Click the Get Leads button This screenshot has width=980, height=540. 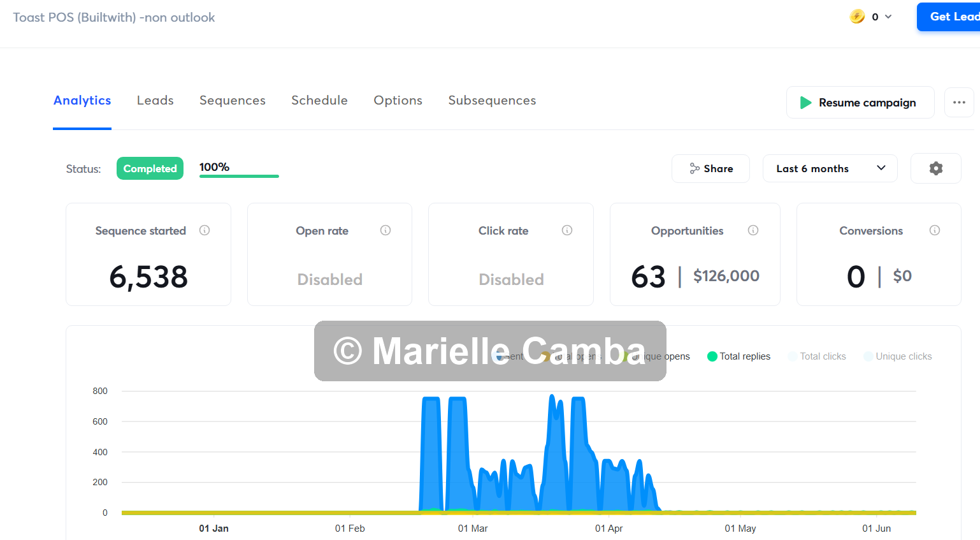coord(949,17)
